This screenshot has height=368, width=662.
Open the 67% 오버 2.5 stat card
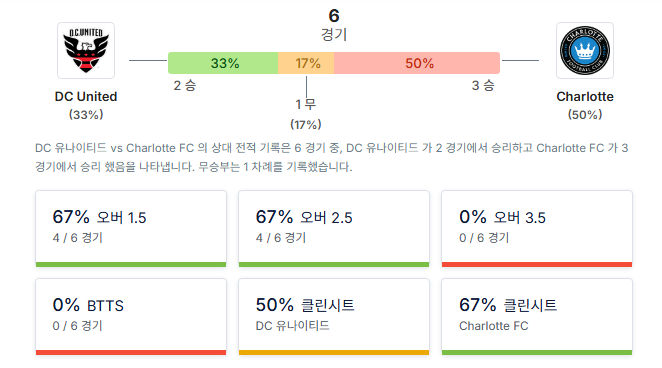(334, 229)
